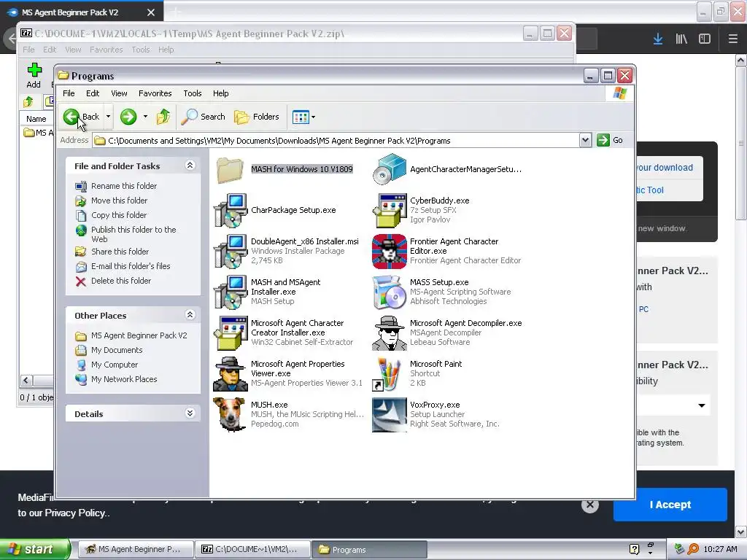The height and width of the screenshot is (560, 747).
Task: Click the green Back arrow icon
Action: click(71, 117)
